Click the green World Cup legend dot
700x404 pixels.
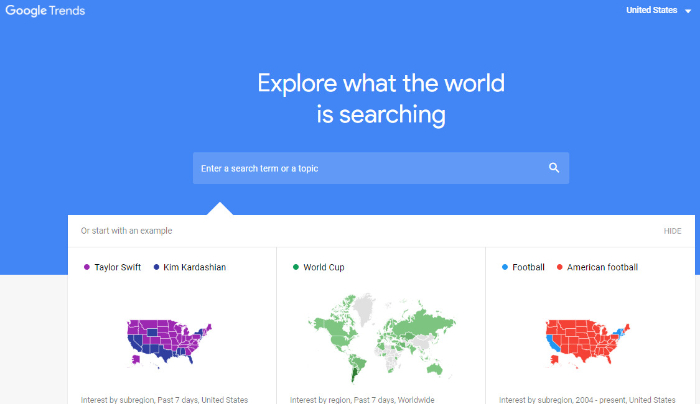tap(296, 267)
